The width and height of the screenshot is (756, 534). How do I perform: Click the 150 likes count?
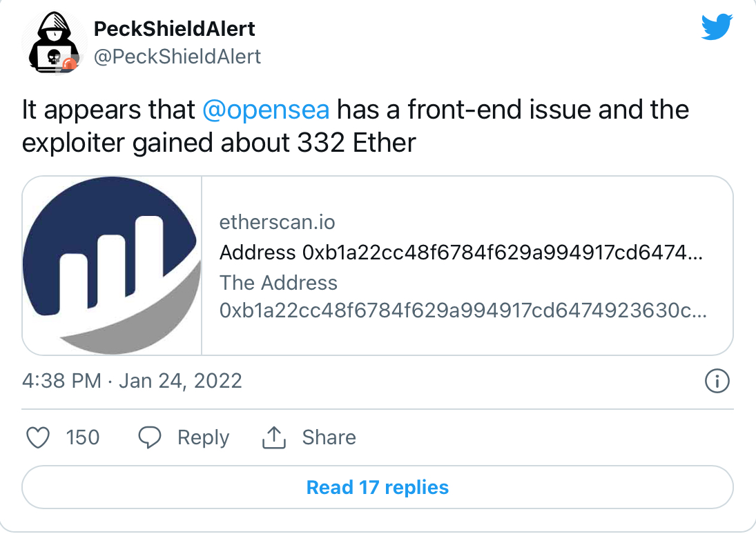click(83, 437)
